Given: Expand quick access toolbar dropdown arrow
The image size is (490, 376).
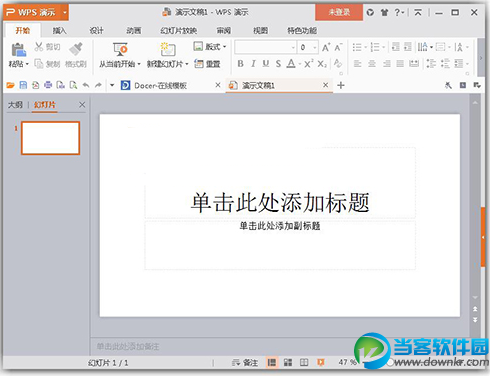Looking at the screenshot, I should [112, 85].
